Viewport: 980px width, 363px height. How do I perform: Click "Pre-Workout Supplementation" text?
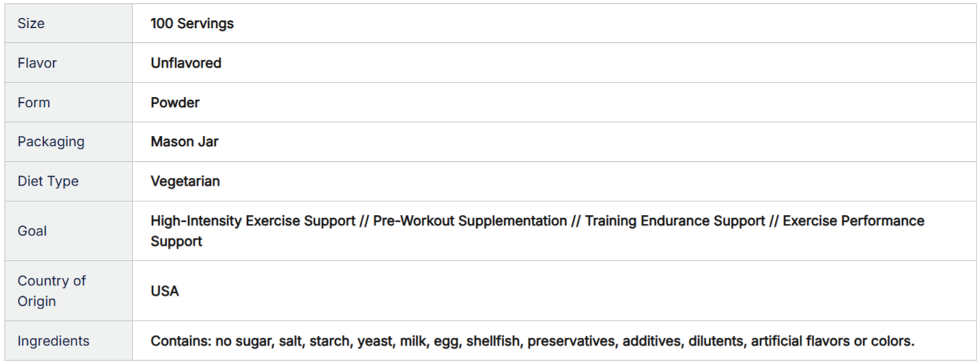click(x=470, y=221)
